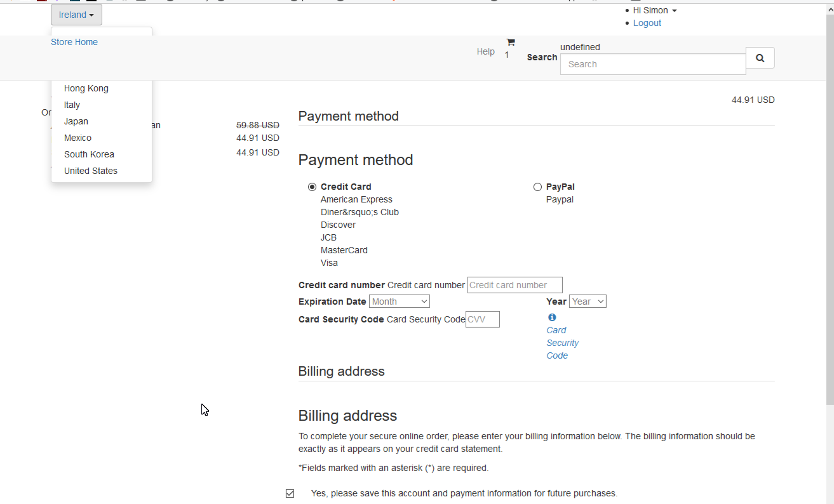Open the Help link

click(x=485, y=52)
